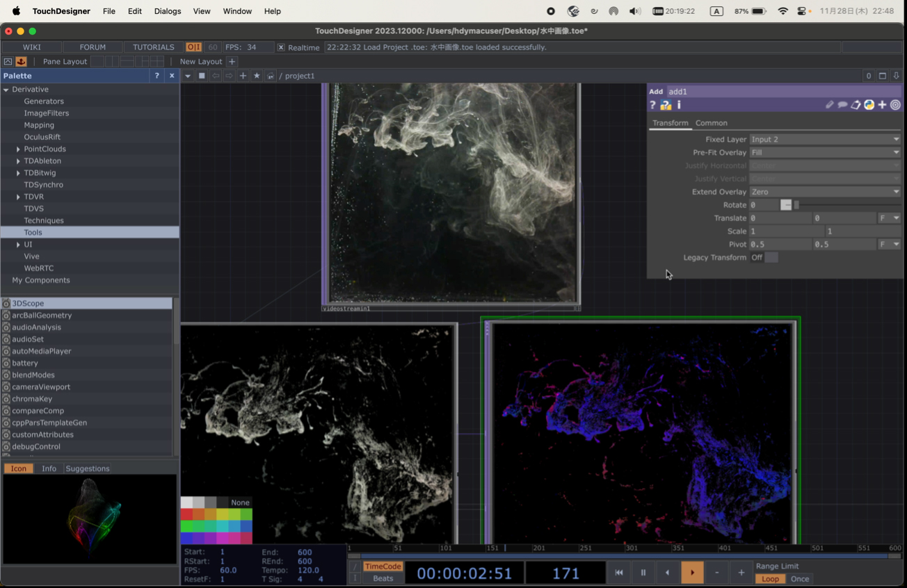The height and width of the screenshot is (588, 907).
Task: Open the Python help icon in parameter panel
Action: [666, 106]
